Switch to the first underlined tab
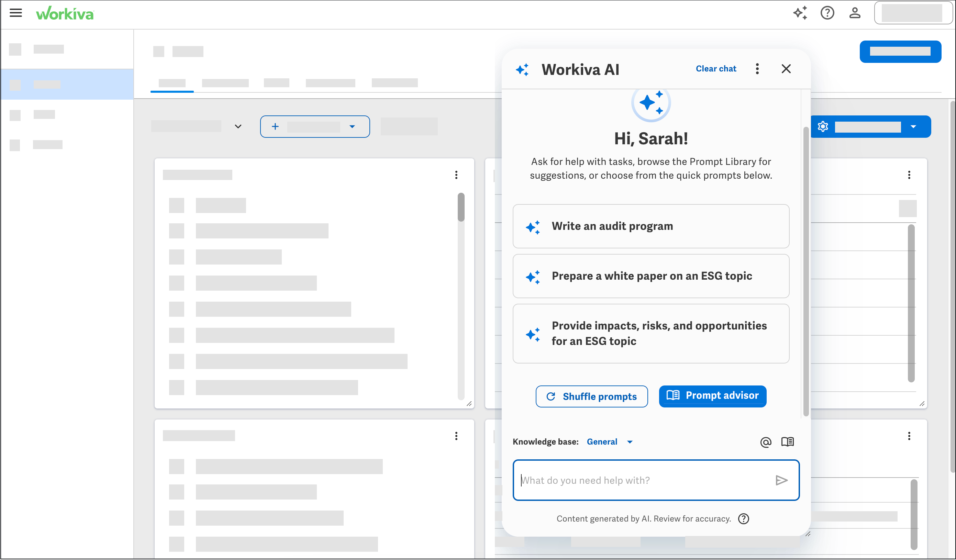956x560 pixels. tap(172, 83)
